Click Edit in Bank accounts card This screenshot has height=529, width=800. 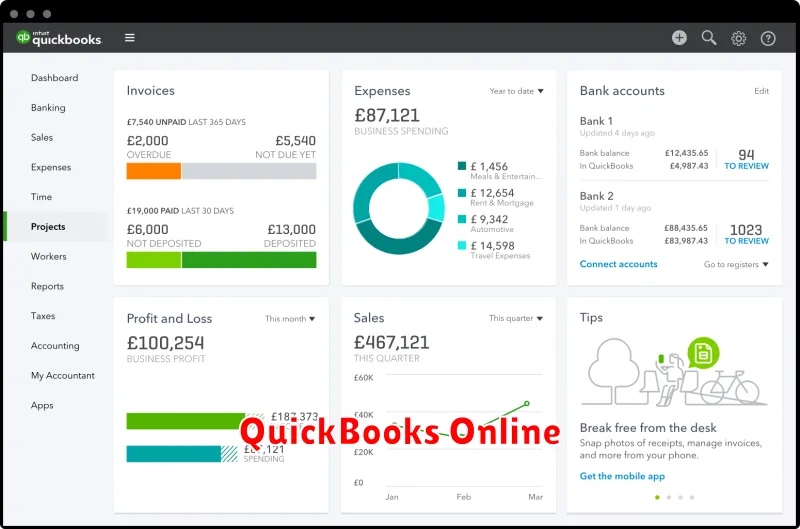761,91
